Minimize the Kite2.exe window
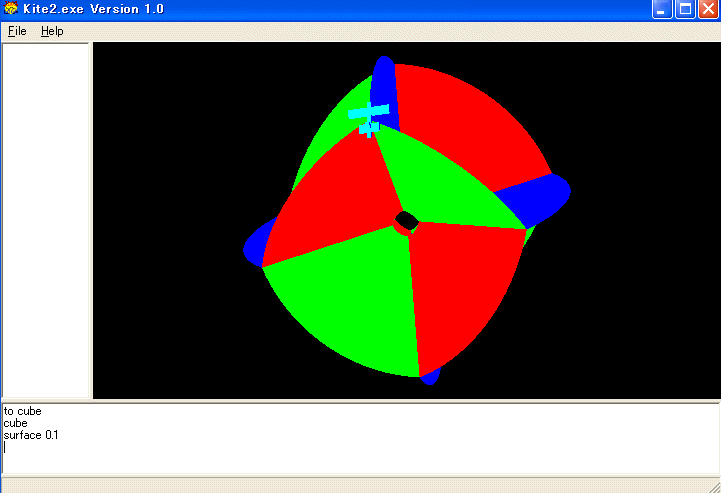This screenshot has width=721, height=493. click(x=662, y=9)
